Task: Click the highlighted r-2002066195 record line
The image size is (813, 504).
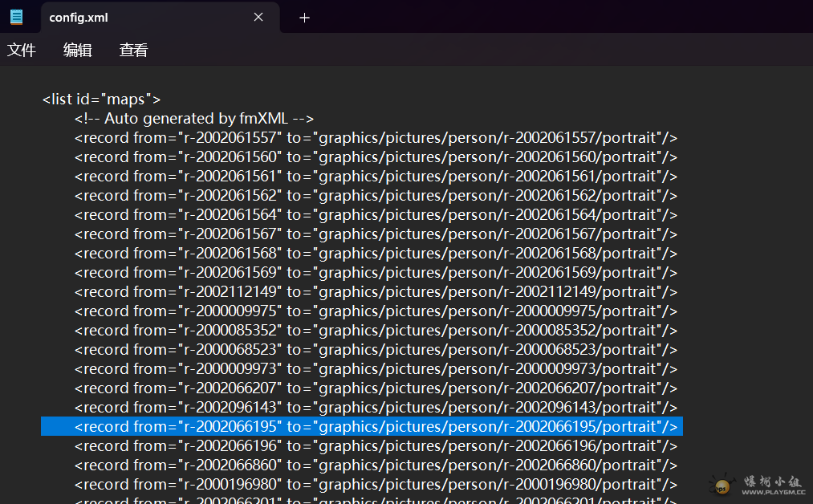Action: (376, 427)
